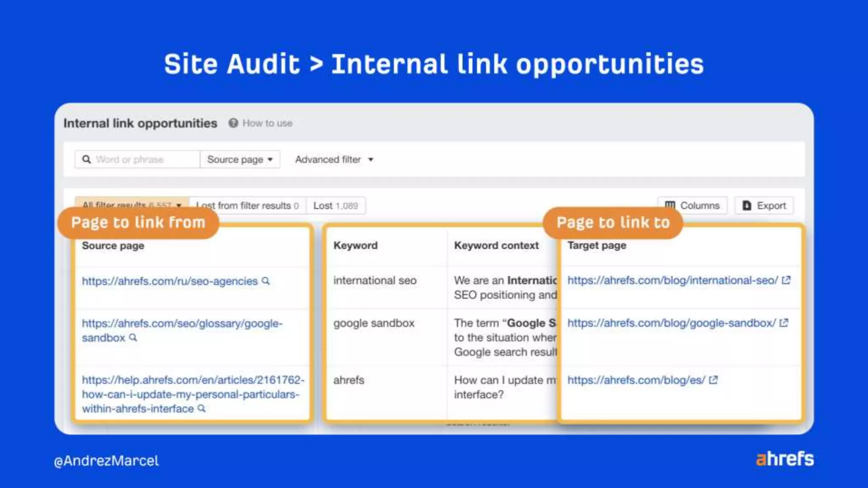Click the Keyword column header
Viewport: 868px width, 488px height.
pyautogui.click(x=355, y=245)
